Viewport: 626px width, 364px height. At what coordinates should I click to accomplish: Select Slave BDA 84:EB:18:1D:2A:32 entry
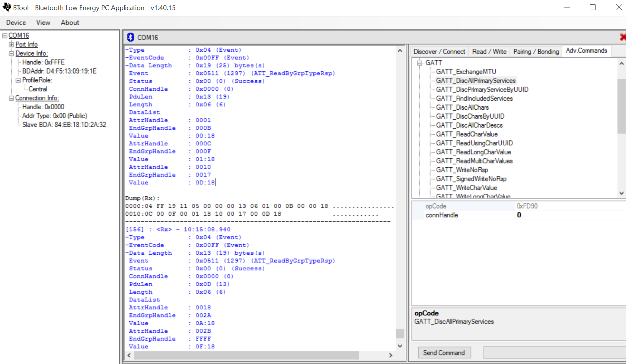tap(64, 125)
